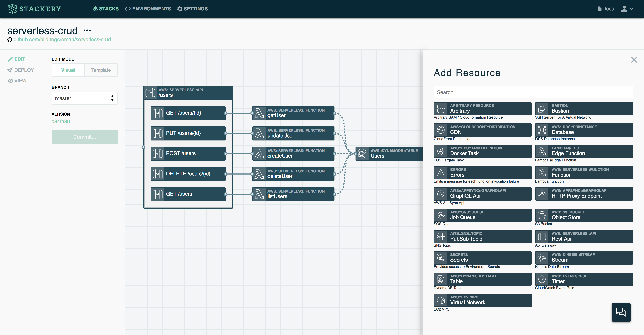Screen dimensions: 644x335
Task: Select the GET /users route
Action: coord(188,194)
